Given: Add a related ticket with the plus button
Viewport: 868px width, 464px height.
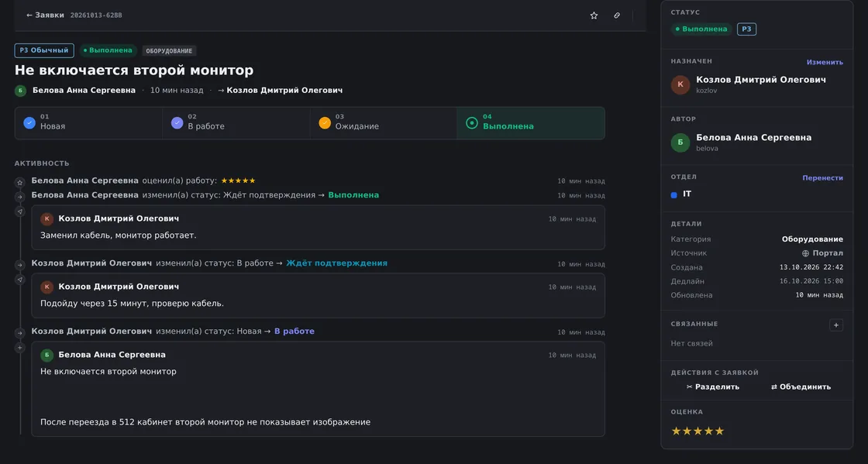Looking at the screenshot, I should [836, 325].
